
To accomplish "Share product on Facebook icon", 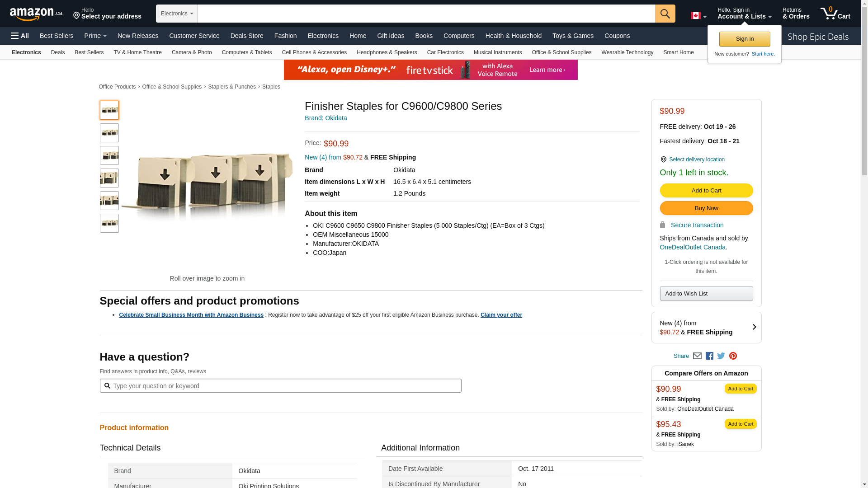I will 709,356.
